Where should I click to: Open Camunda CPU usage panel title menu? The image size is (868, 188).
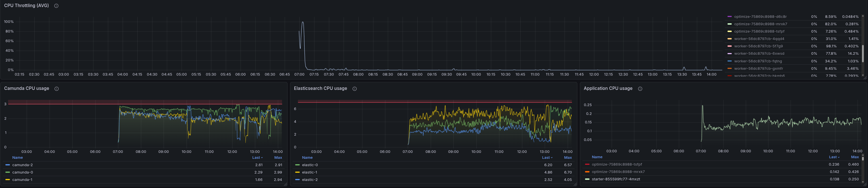27,88
